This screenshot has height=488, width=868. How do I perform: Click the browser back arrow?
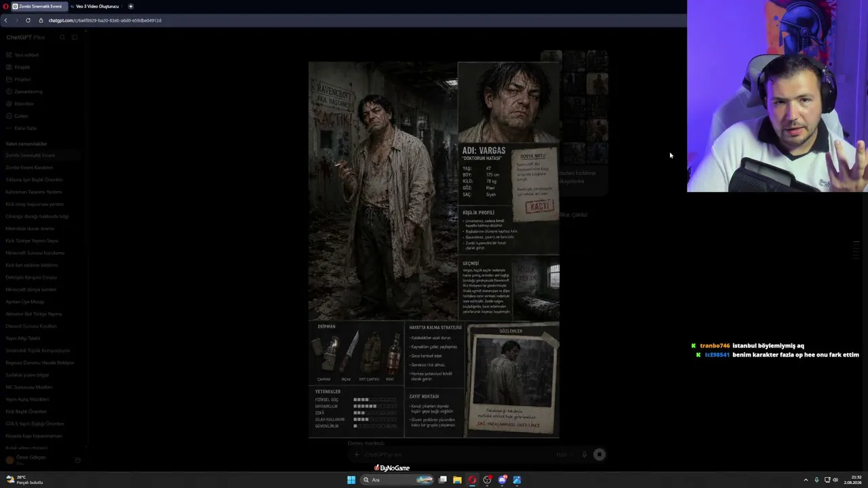pos(6,20)
